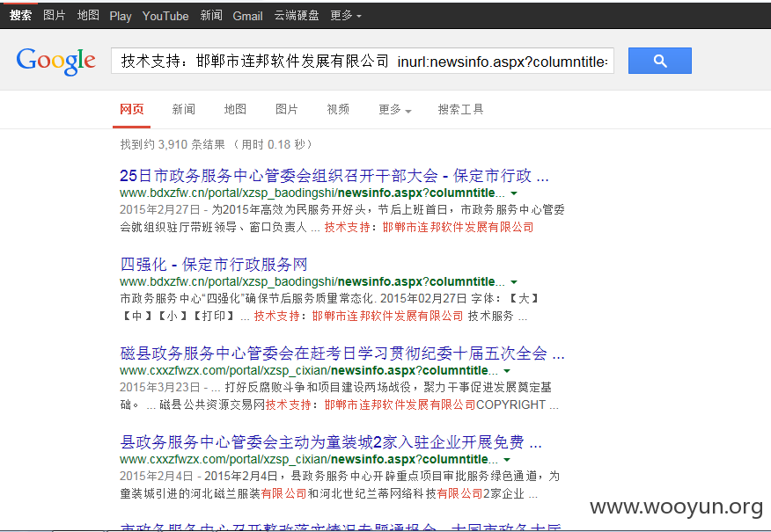Select 搜索 in the top black bar
Screen dimensions: 771x532
pyautogui.click(x=20, y=15)
